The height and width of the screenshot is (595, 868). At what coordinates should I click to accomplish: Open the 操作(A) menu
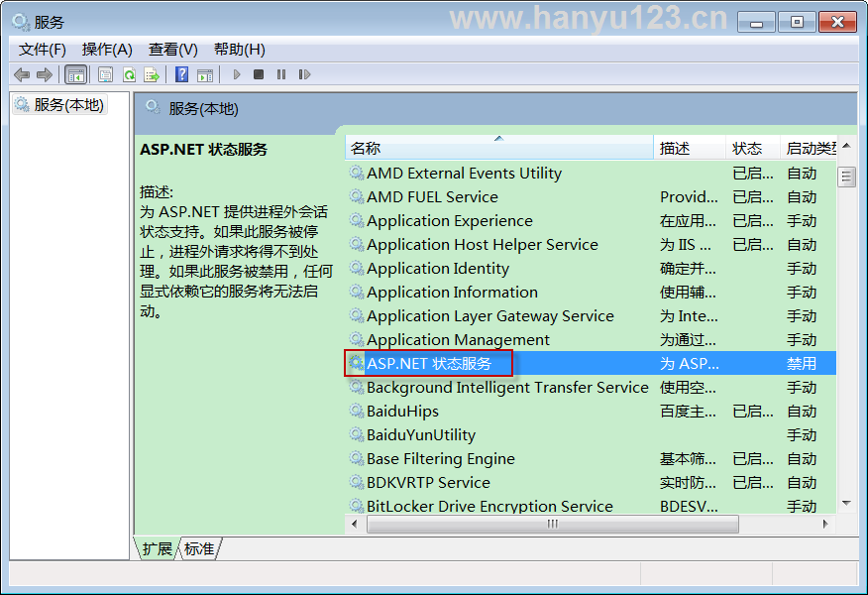[x=107, y=50]
